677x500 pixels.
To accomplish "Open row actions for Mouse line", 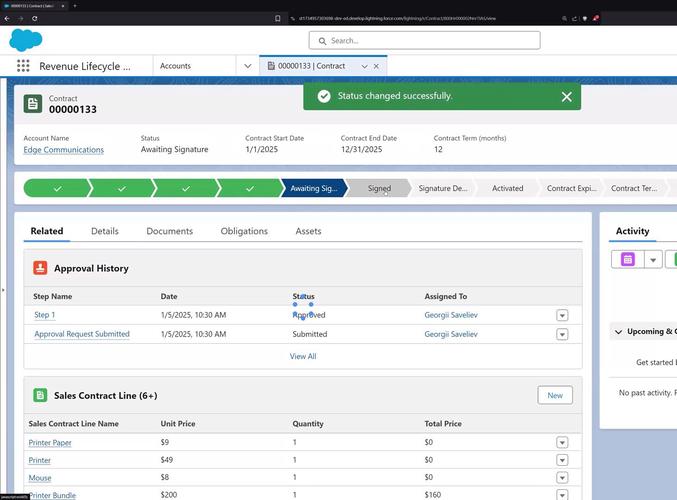I will point(562,478).
